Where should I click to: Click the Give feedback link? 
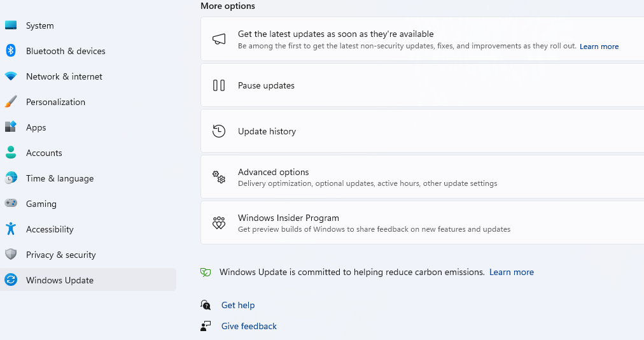coord(249,326)
